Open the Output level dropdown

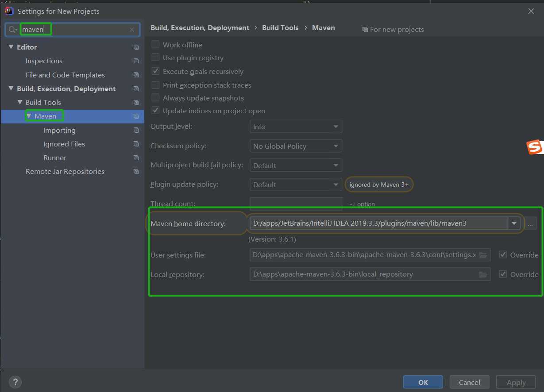[x=296, y=127]
